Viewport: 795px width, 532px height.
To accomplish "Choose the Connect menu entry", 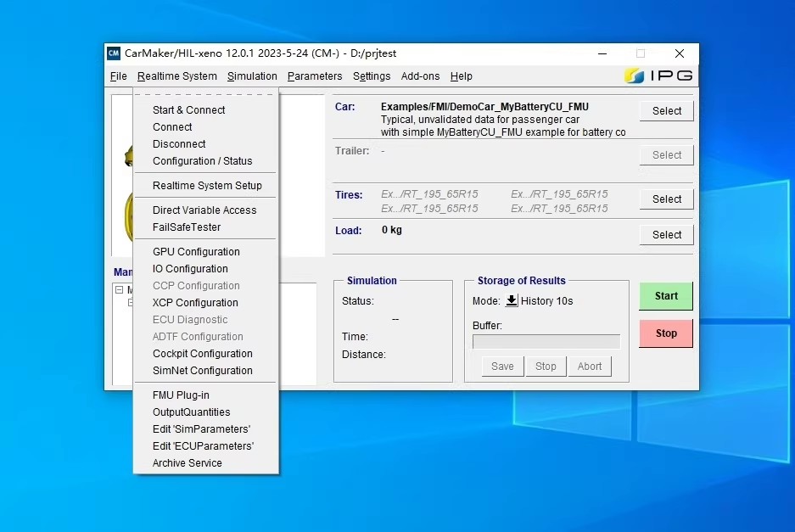I will [x=206, y=126].
